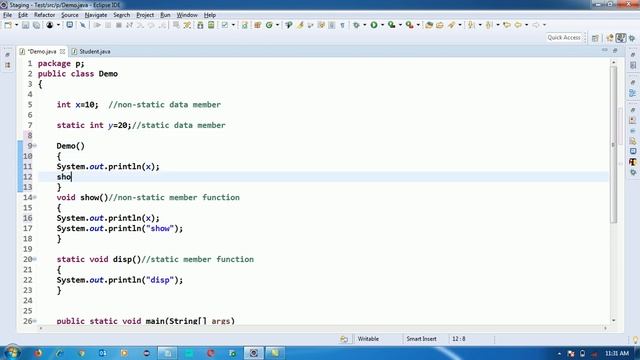Click the New Java Class green icon

pyautogui.click(x=269, y=25)
